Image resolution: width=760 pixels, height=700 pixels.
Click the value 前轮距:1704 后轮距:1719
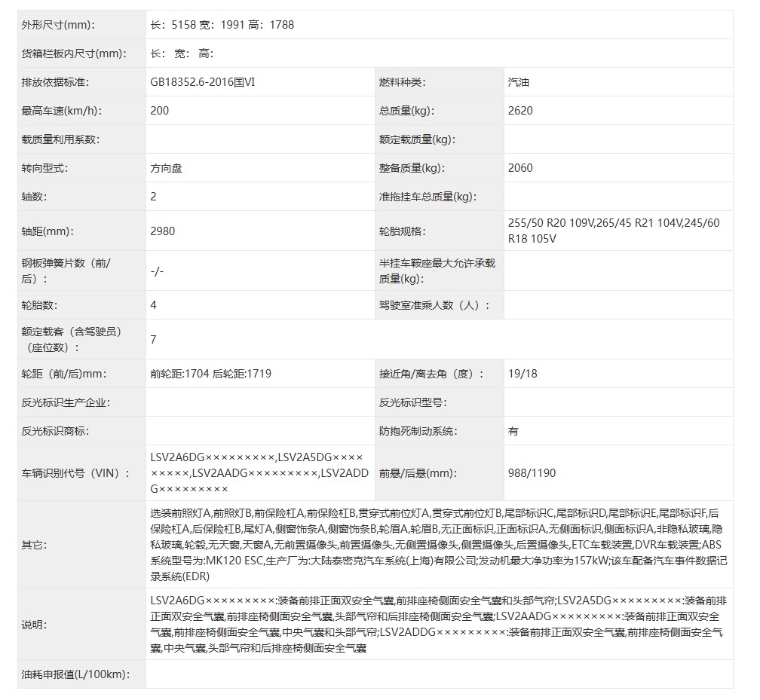(211, 374)
